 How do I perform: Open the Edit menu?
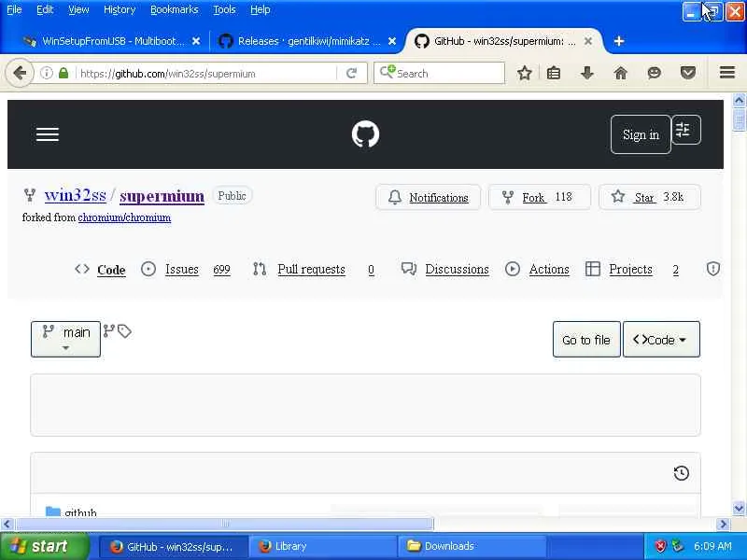click(x=45, y=9)
